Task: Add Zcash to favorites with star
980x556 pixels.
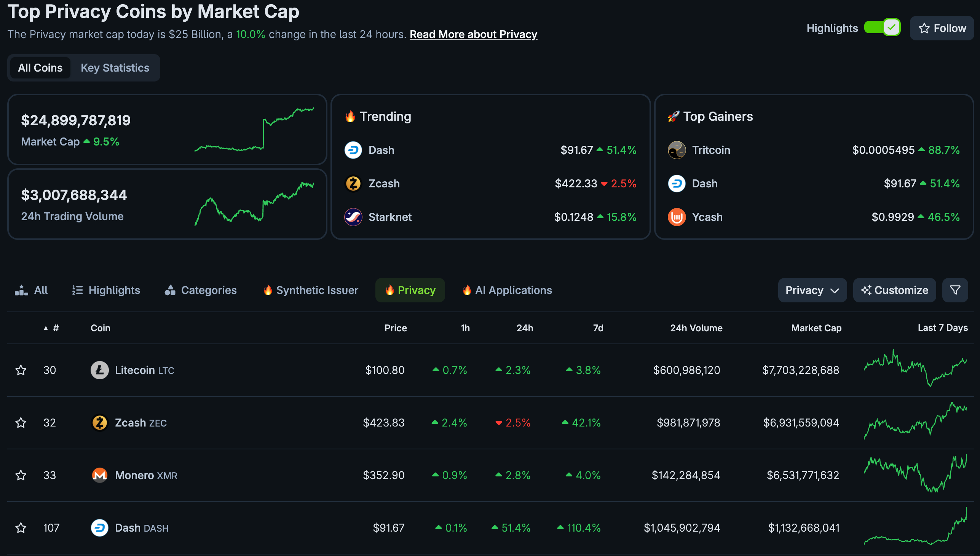Action: coord(21,423)
